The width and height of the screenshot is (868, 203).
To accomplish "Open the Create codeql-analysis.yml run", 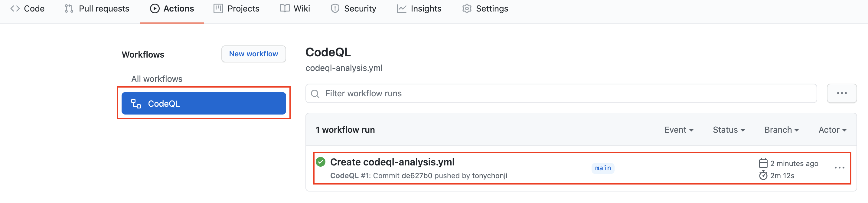I will tap(392, 162).
